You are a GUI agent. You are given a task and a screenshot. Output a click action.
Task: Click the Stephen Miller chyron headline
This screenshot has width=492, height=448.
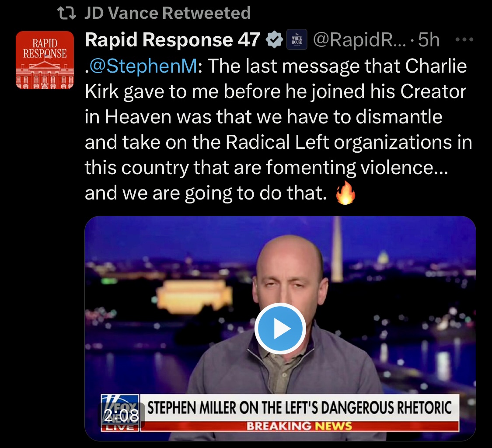click(299, 407)
